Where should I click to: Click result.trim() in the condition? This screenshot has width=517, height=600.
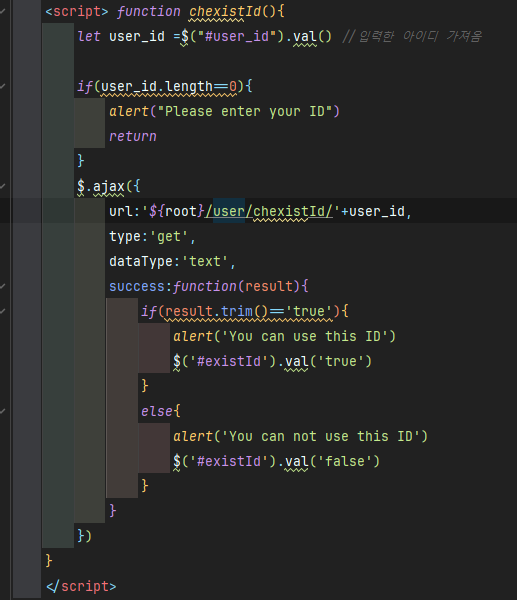[x=217, y=311]
